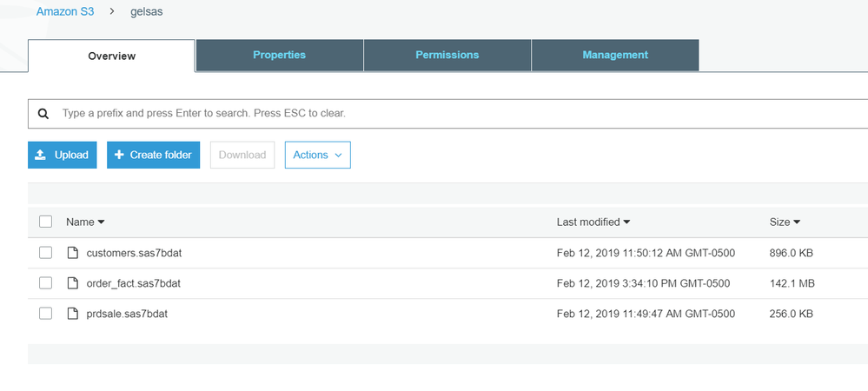The width and height of the screenshot is (868, 391).
Task: Check the box for customers.sas7bdat
Action: point(46,253)
